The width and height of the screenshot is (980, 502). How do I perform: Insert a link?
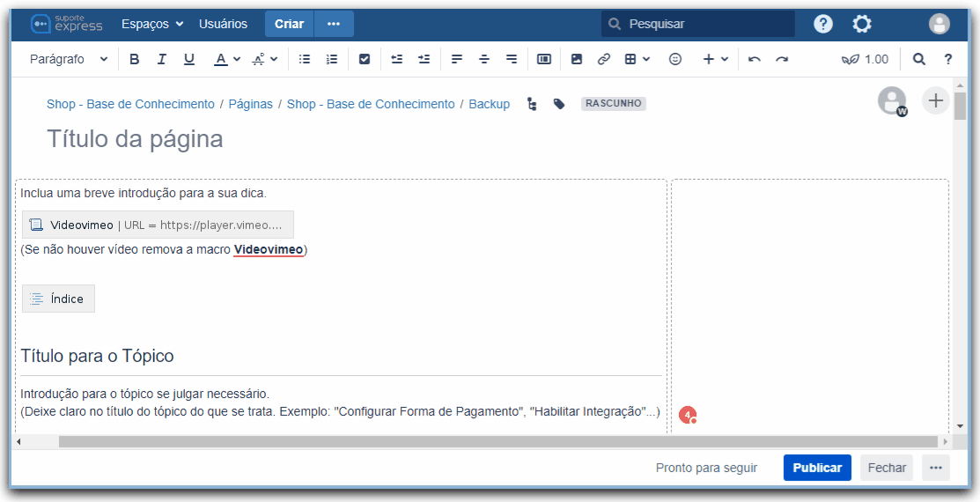[x=604, y=59]
